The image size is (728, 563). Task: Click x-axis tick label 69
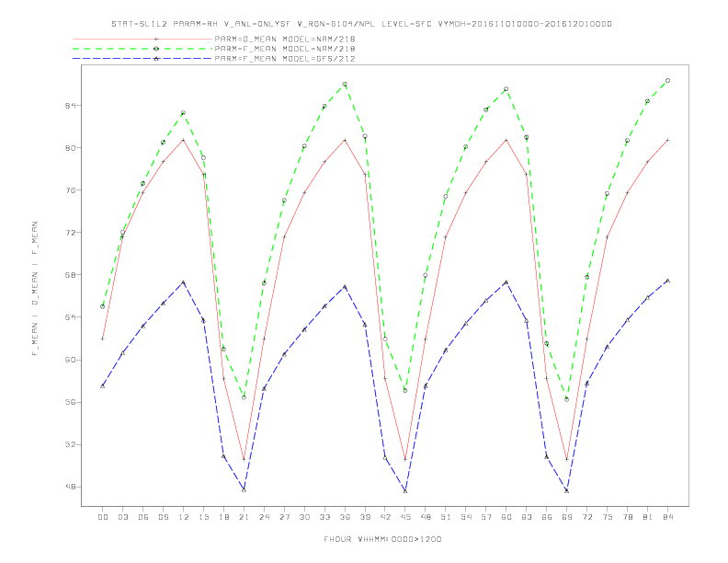[x=567, y=517]
